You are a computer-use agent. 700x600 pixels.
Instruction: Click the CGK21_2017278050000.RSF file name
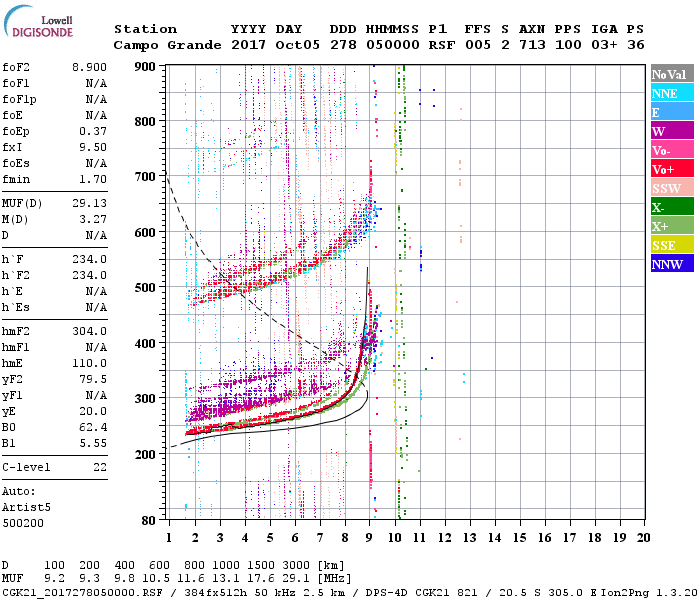point(82,592)
